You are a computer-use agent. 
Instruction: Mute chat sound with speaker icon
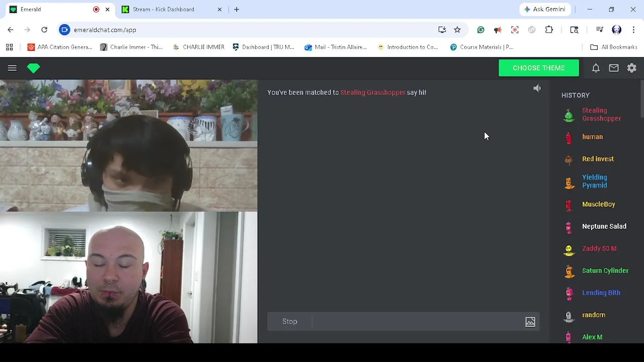[x=537, y=88]
